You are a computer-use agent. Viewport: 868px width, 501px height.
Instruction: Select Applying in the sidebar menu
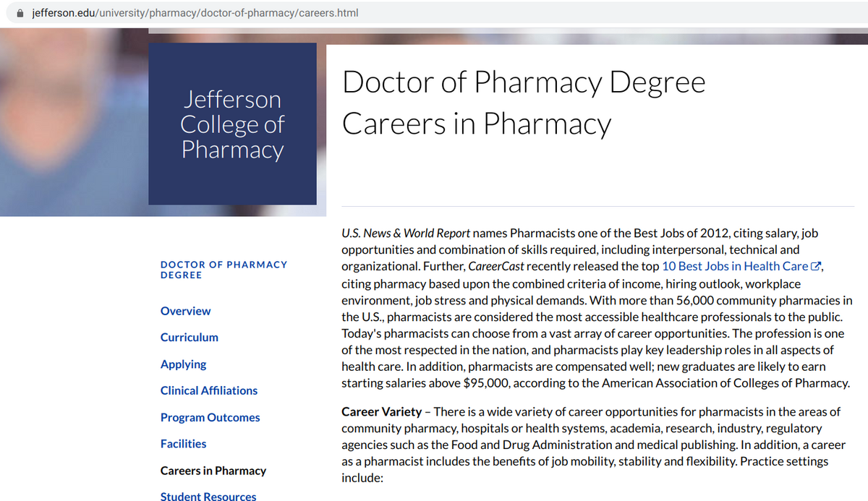coord(184,364)
